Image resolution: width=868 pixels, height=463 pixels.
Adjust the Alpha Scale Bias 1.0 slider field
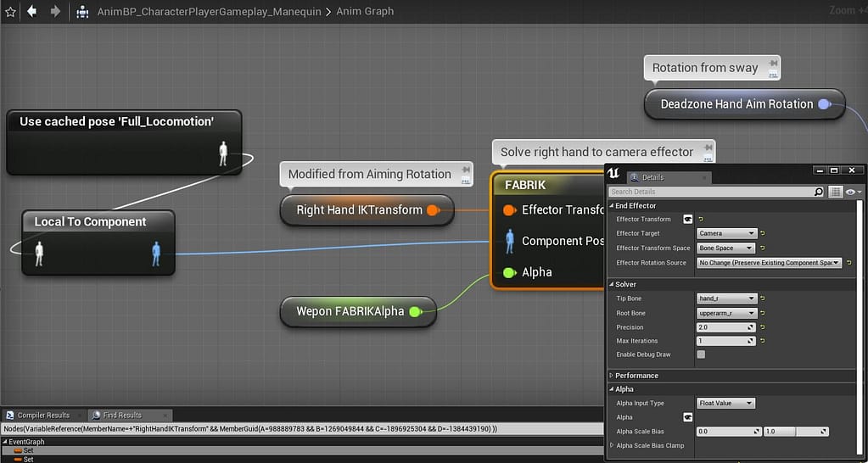coord(796,432)
